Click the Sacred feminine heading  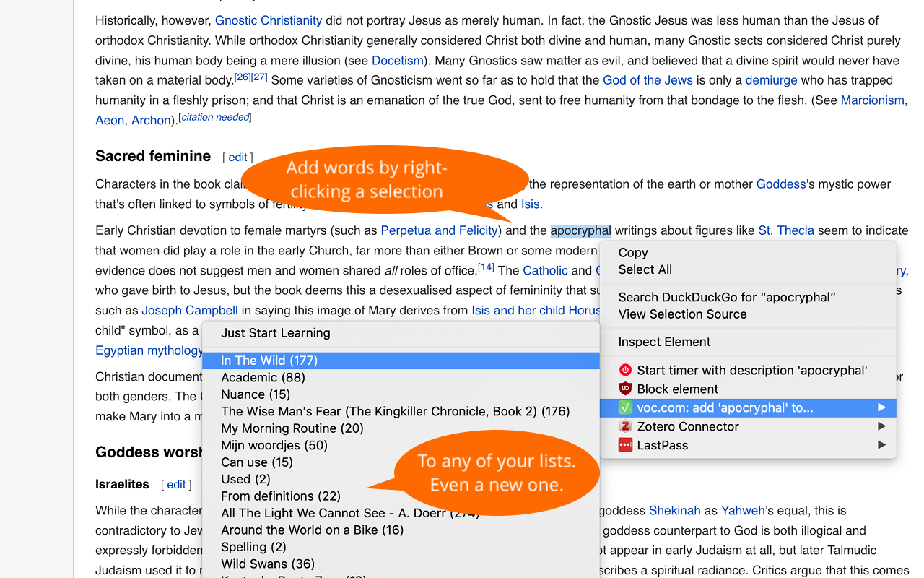tap(153, 156)
